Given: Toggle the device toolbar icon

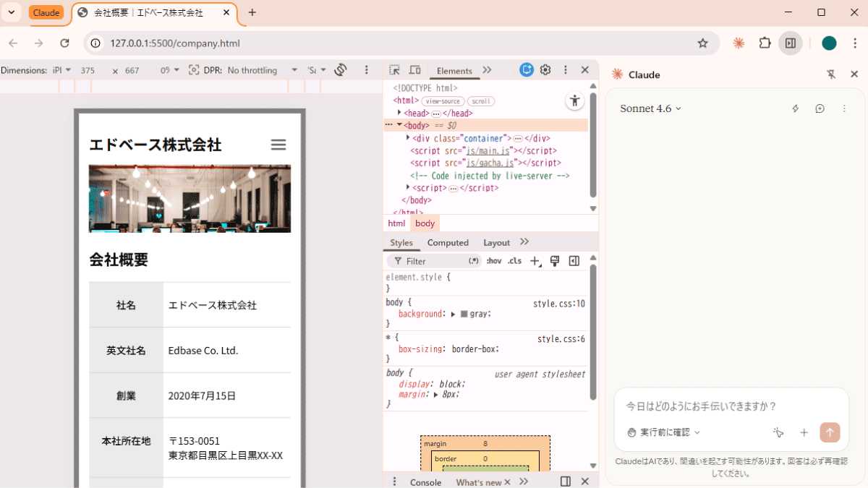Looking at the screenshot, I should coord(414,70).
